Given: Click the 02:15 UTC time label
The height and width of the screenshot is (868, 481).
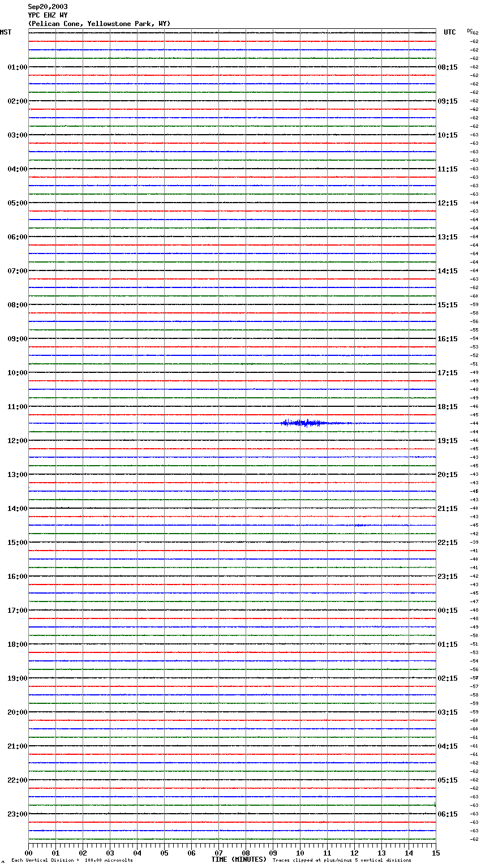Looking at the screenshot, I should point(448,678).
